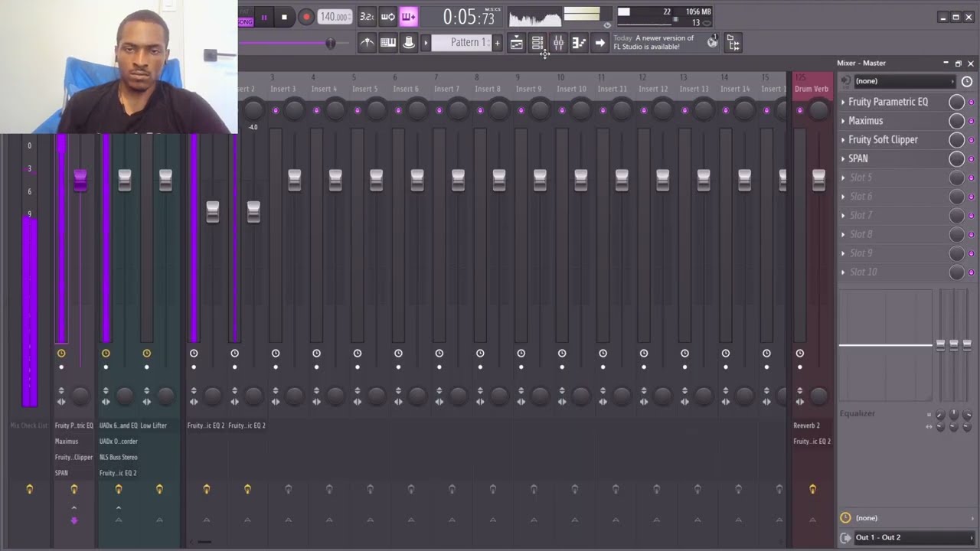Viewport: 980px width, 551px height.
Task: Open Out 1 - Out 2 output selector
Action: click(913, 537)
